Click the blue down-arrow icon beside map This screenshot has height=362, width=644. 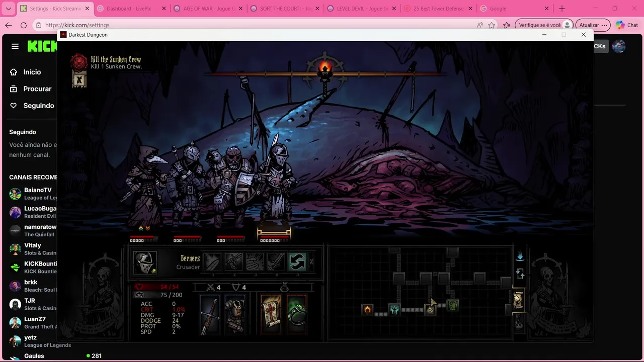point(520,256)
